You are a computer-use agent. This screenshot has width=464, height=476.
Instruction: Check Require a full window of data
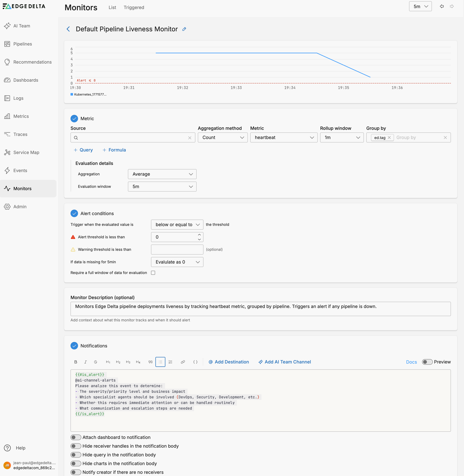coord(153,273)
